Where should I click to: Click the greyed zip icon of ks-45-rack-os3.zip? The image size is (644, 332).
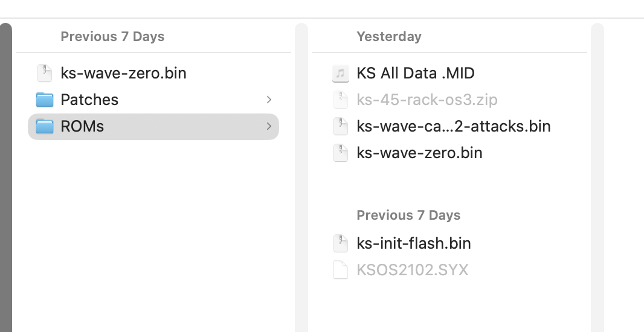click(x=341, y=100)
